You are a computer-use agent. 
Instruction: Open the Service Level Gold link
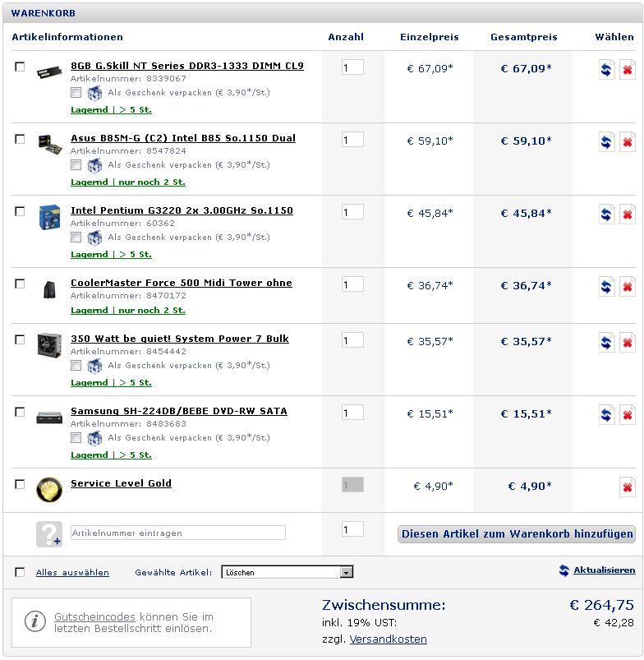pos(121,483)
